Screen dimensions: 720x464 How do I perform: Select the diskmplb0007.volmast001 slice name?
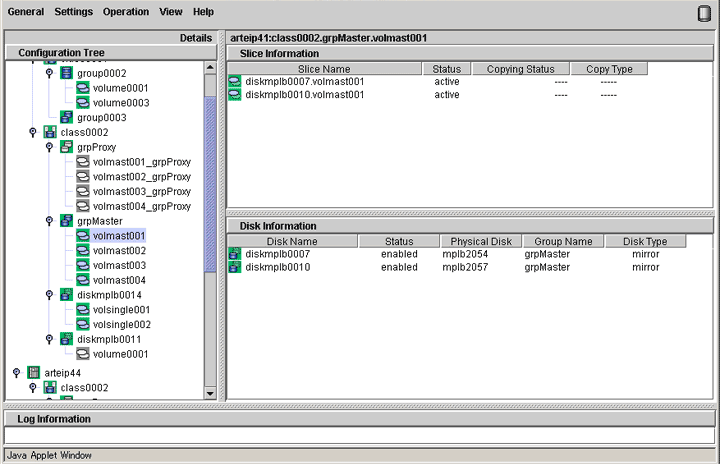pyautogui.click(x=304, y=82)
